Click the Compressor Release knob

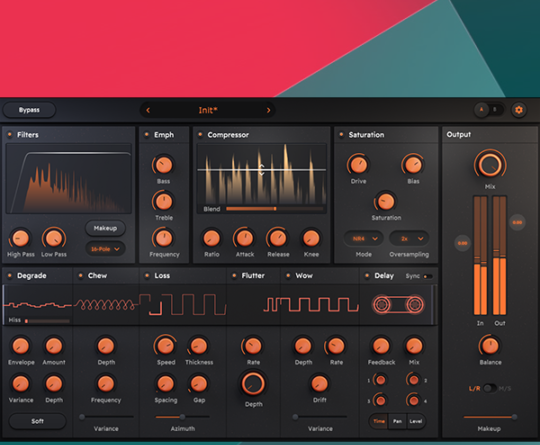(278, 238)
